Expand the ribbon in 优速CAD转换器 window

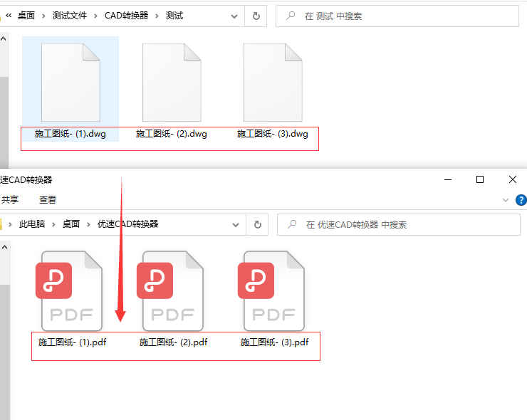[x=505, y=200]
